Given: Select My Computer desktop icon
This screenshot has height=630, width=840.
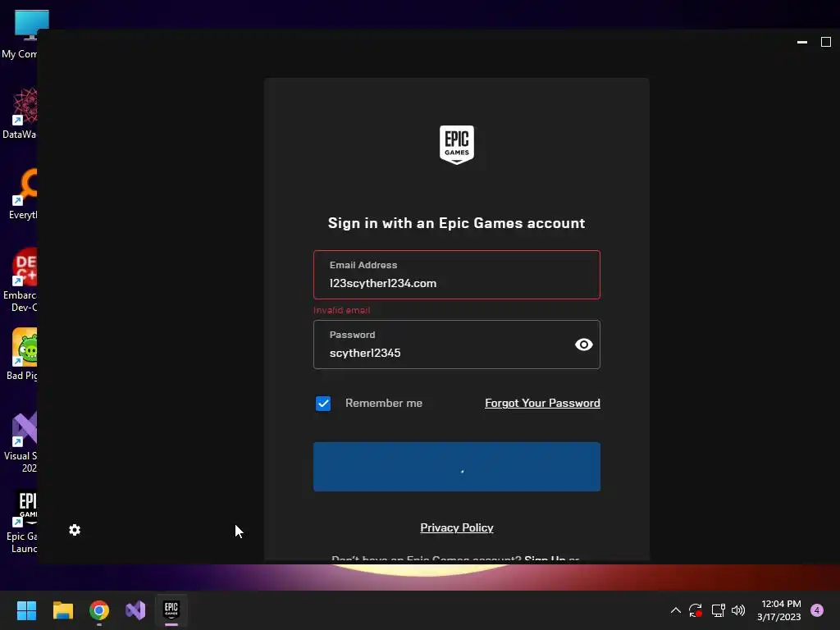Looking at the screenshot, I should tap(21, 34).
